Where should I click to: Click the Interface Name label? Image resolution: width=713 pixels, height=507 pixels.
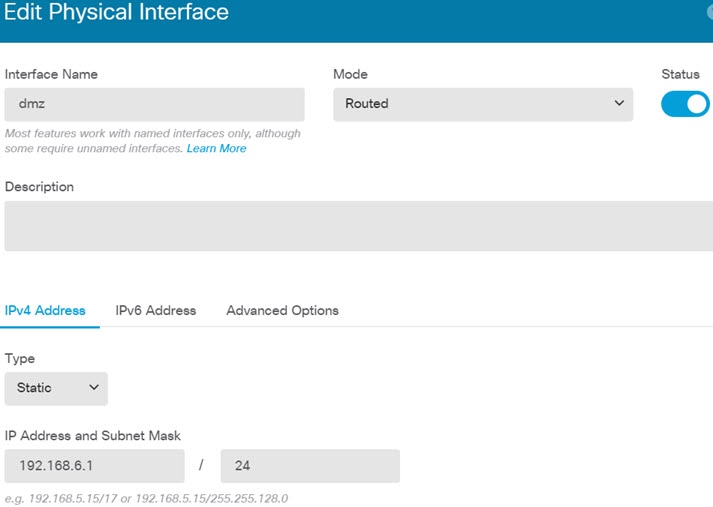click(51, 74)
